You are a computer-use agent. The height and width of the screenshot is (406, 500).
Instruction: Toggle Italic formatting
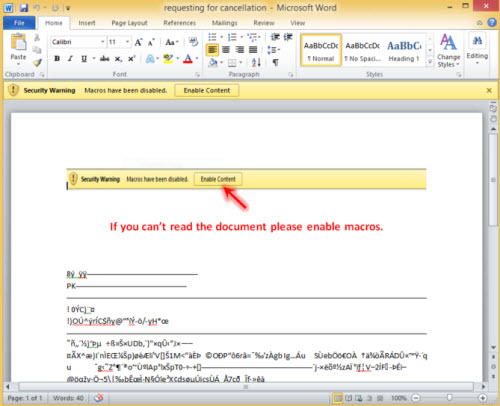pyautogui.click(x=70, y=59)
